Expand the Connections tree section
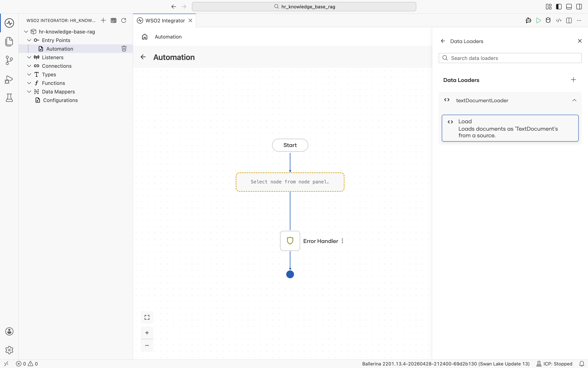Screen dimensions: 588x368 coord(29,66)
